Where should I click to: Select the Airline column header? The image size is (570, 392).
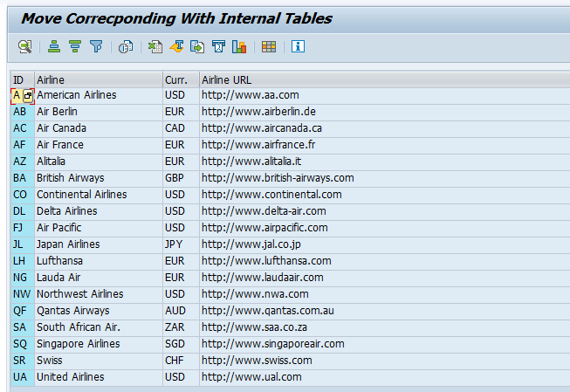[98, 79]
